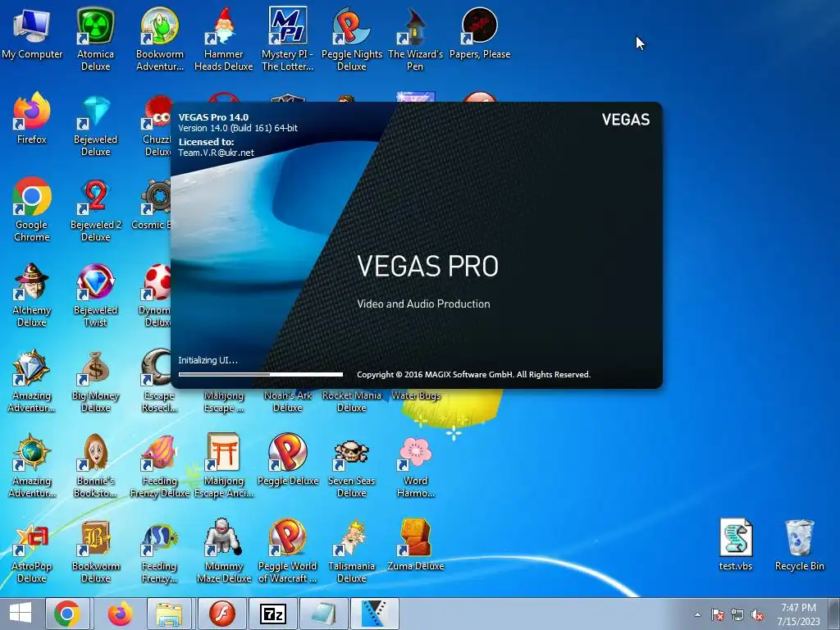Viewport: 840px width, 630px height.
Task: Select the Firefox desktop shortcut
Action: click(32, 119)
